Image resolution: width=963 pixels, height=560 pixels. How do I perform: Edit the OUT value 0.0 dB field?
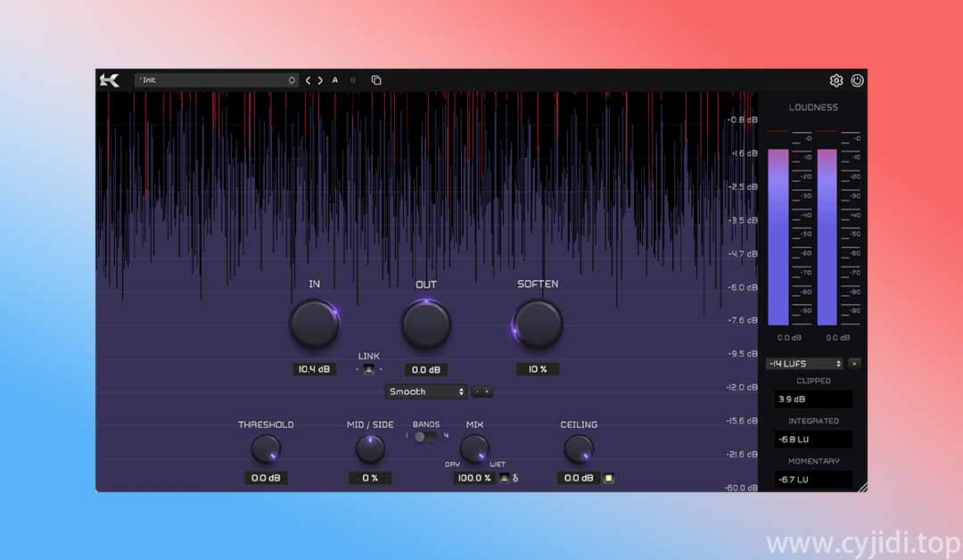coord(426,370)
